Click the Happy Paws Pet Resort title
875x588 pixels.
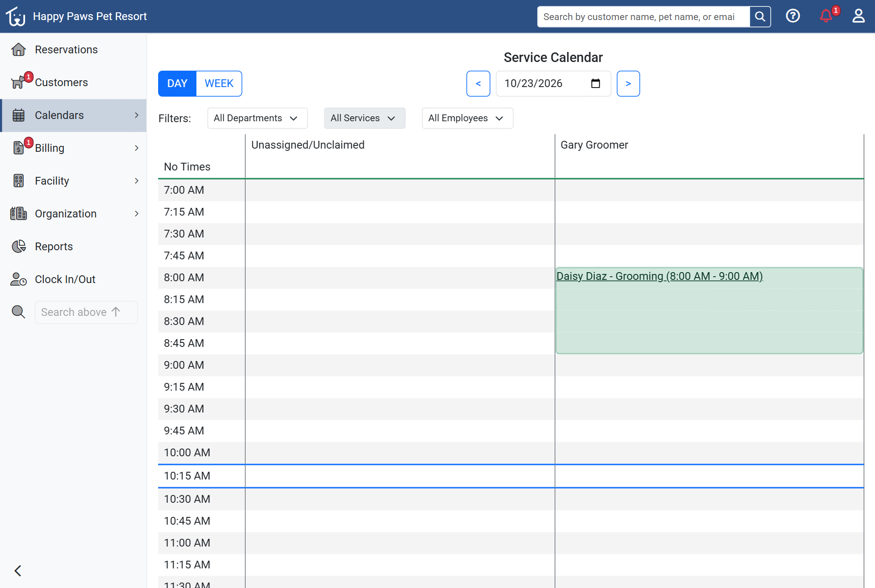click(90, 16)
